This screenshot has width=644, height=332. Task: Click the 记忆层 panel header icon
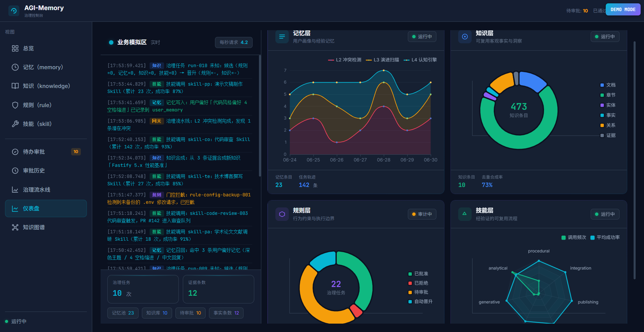pos(282,37)
